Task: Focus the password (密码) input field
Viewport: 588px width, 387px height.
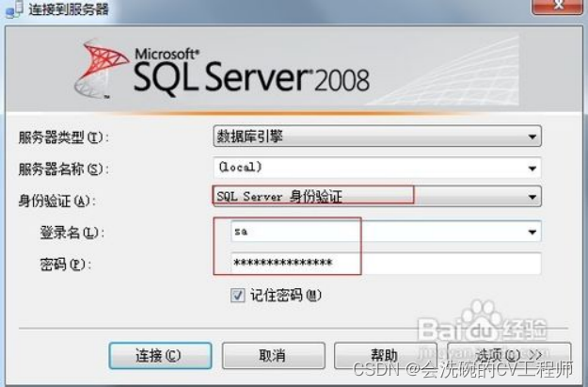Action: [386, 263]
